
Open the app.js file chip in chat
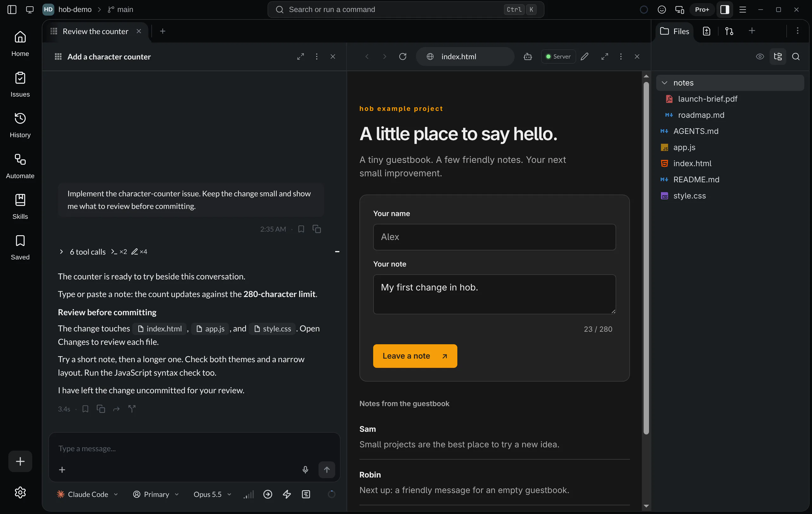[x=210, y=328]
